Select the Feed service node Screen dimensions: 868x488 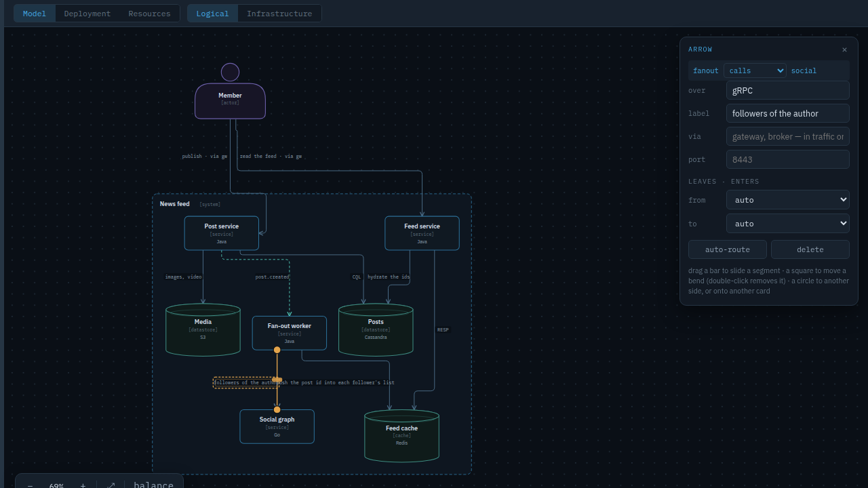tap(422, 233)
